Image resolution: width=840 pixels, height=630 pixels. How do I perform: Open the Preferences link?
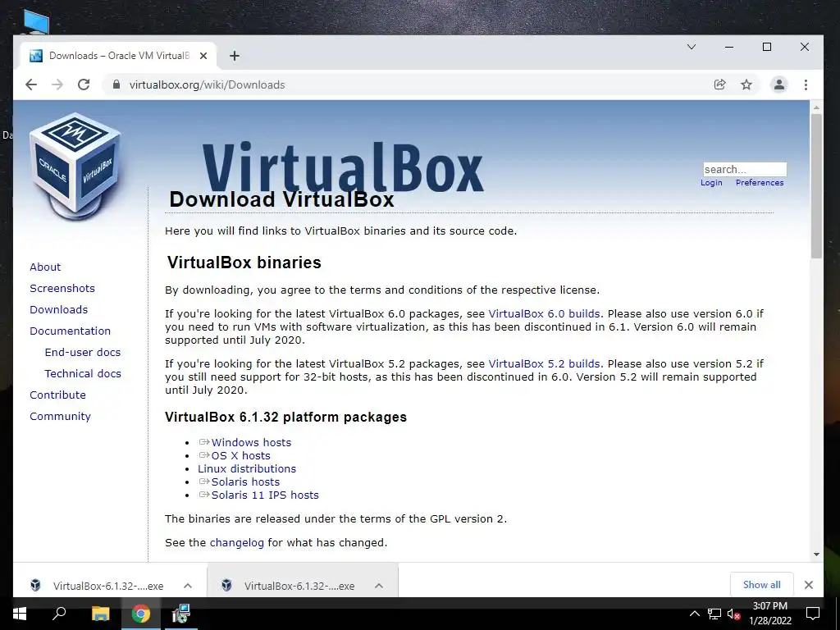click(x=759, y=183)
